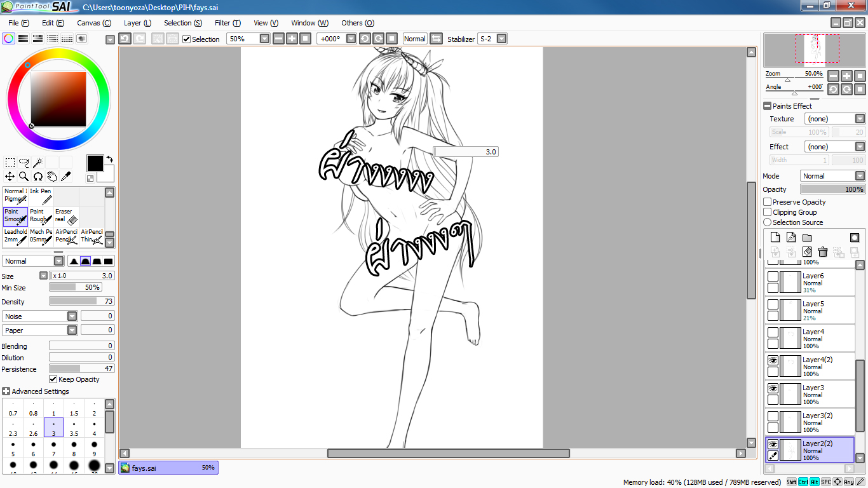Open the Window menu

coord(309,23)
